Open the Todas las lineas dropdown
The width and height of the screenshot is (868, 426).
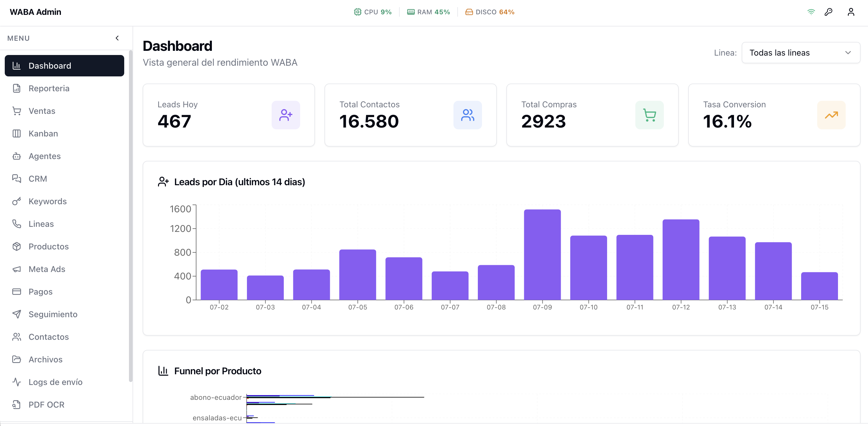(801, 53)
